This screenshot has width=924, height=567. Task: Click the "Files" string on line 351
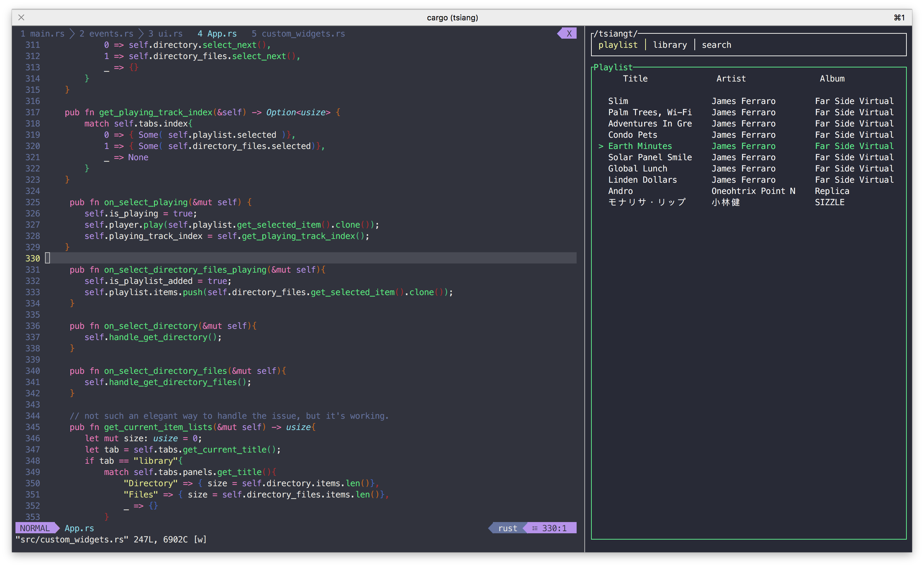pyautogui.click(x=141, y=495)
